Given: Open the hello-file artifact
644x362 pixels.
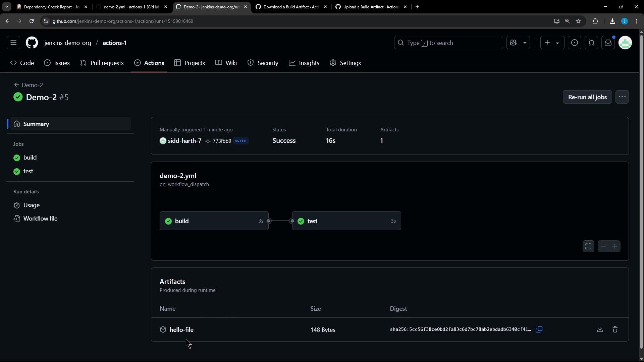Looking at the screenshot, I should click(181, 330).
